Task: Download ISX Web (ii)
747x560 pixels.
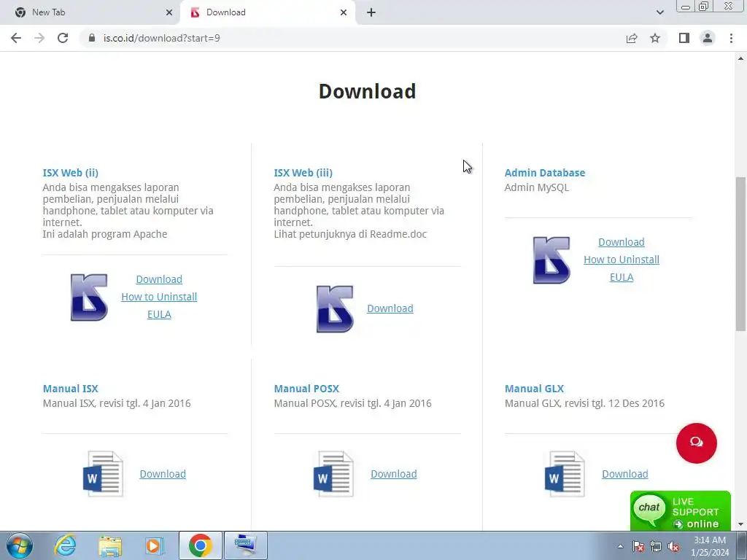Action: tap(159, 279)
